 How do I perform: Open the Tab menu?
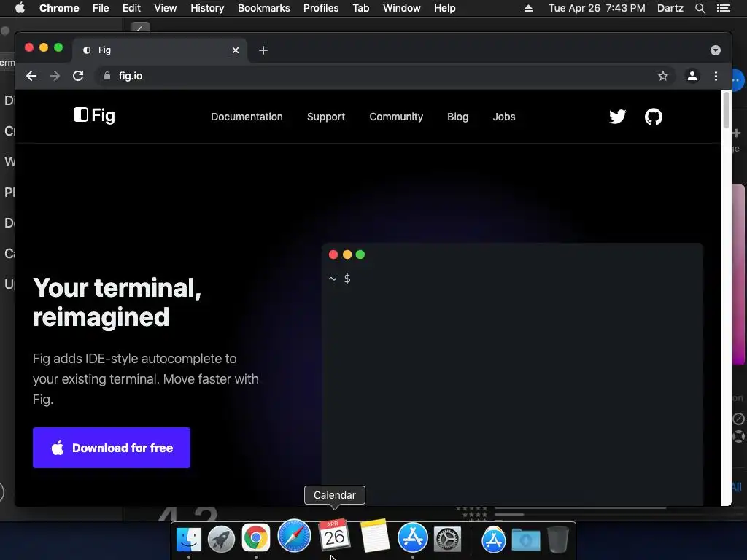360,8
